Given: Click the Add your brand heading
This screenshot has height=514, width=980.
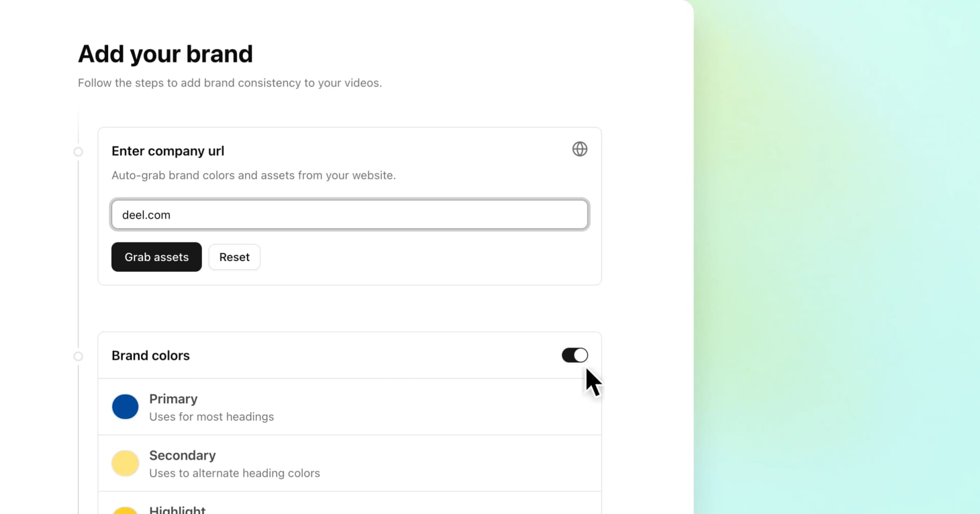Looking at the screenshot, I should [x=165, y=53].
